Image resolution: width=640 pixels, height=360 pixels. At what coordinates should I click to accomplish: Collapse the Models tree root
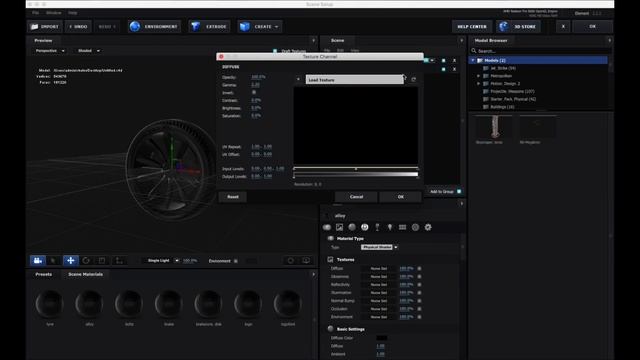coord(473,60)
